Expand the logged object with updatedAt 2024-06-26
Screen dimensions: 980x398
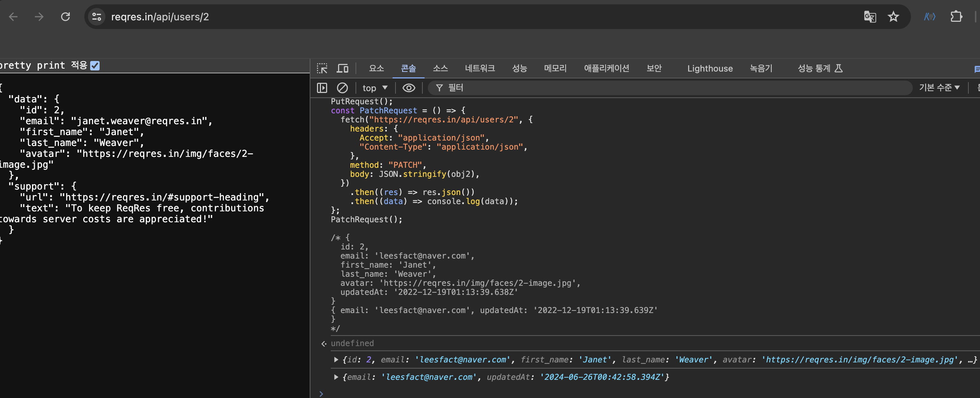click(x=336, y=377)
